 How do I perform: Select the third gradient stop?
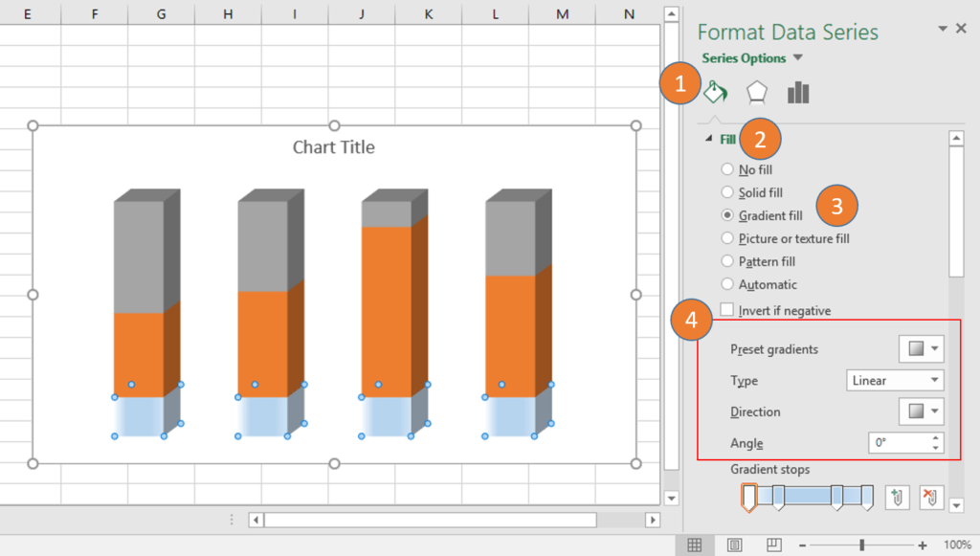[836, 498]
